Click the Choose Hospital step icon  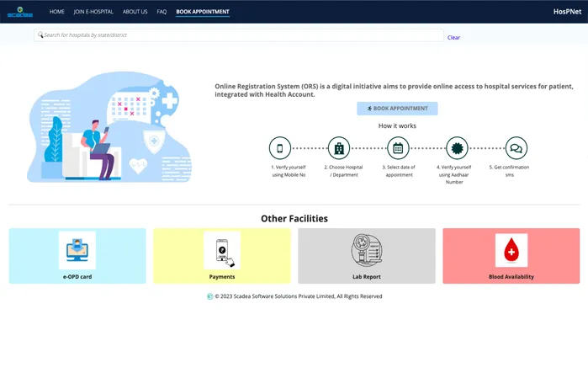click(338, 148)
